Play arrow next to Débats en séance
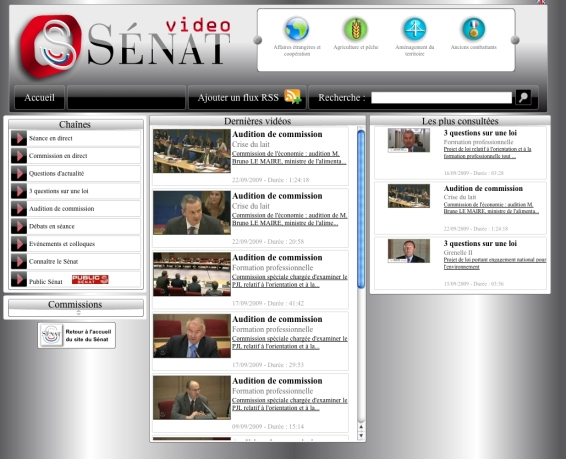Viewport: 566px width, 459px height. pos(19,226)
